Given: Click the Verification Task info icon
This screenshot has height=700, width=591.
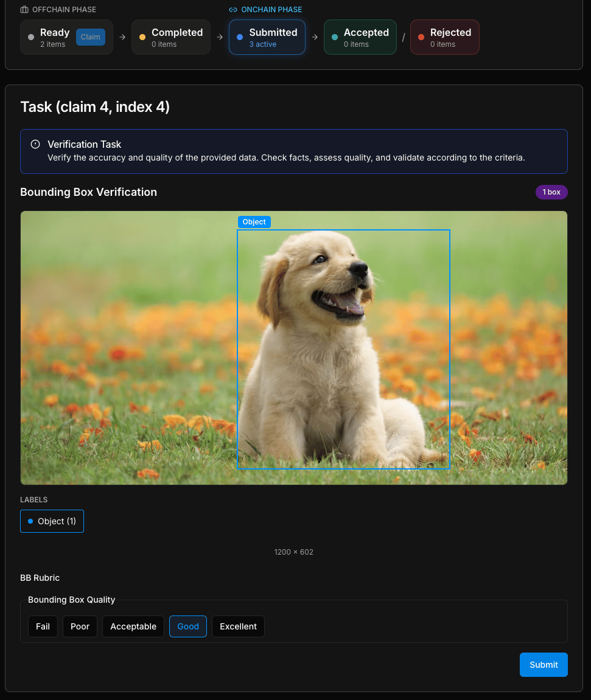Looking at the screenshot, I should click(x=35, y=144).
